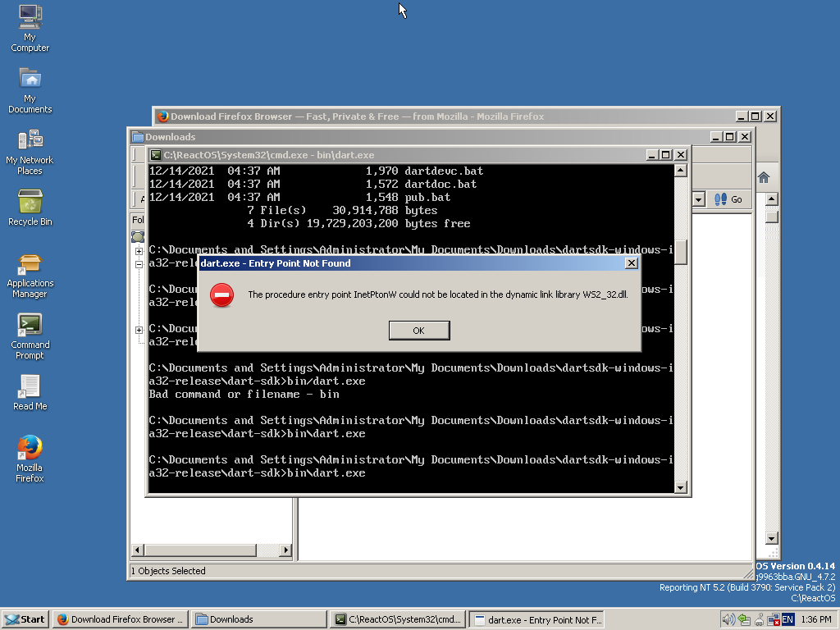Click the volume tray icon
Screen dimensions: 840x630
click(x=728, y=620)
